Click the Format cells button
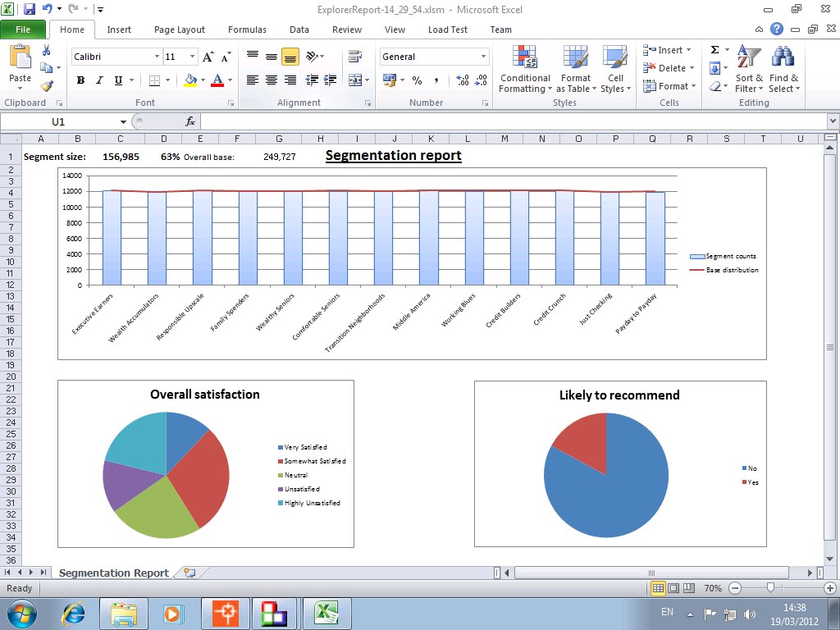Screen dimensions: 840x630 [x=669, y=86]
